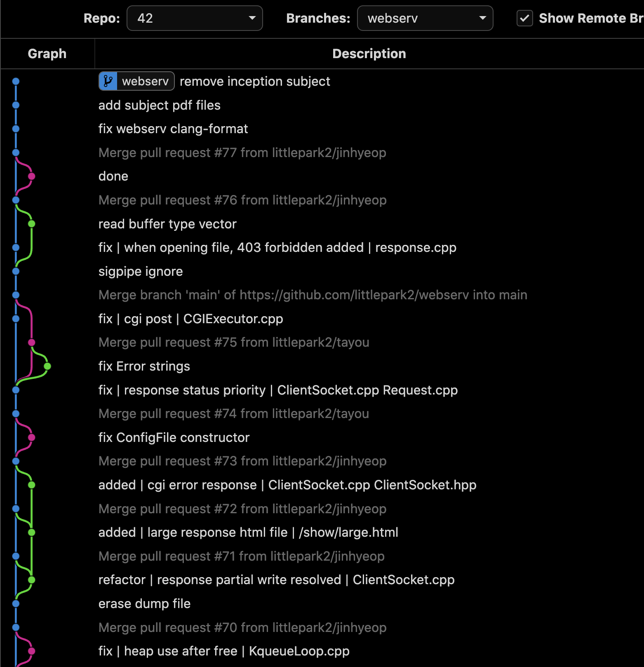Screen dimensions: 644x667
Task: Open the Branches dropdown showing webserv
Action: pos(425,18)
